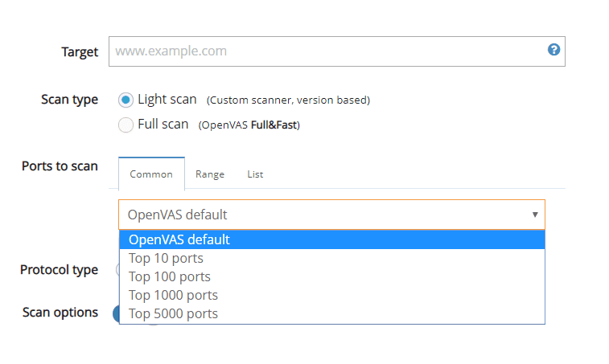Switch to the Common ports tab
Image resolution: width=609 pixels, height=364 pixels.
[x=151, y=174]
